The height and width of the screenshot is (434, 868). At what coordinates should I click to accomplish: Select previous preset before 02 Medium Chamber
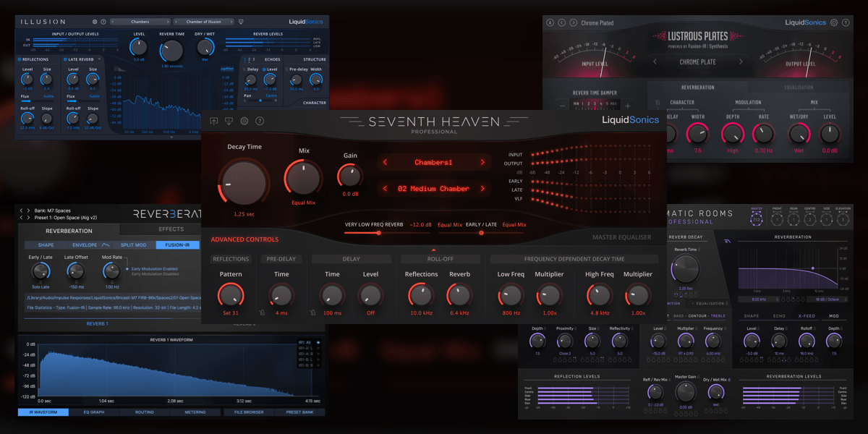[385, 189]
